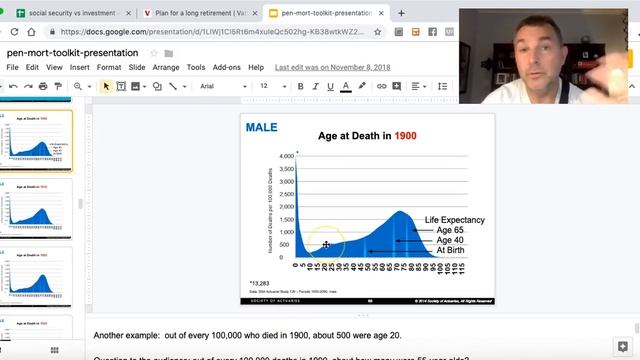
Task: Click the Age at Death in 1900 title
Action: pos(367,136)
